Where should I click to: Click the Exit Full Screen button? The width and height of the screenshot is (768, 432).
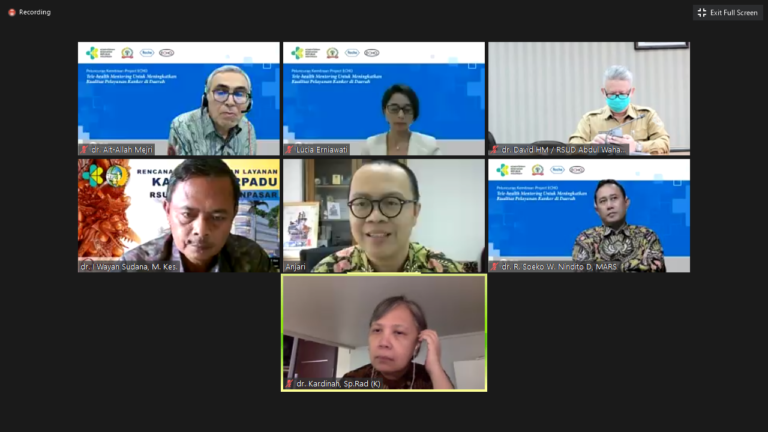tap(727, 13)
